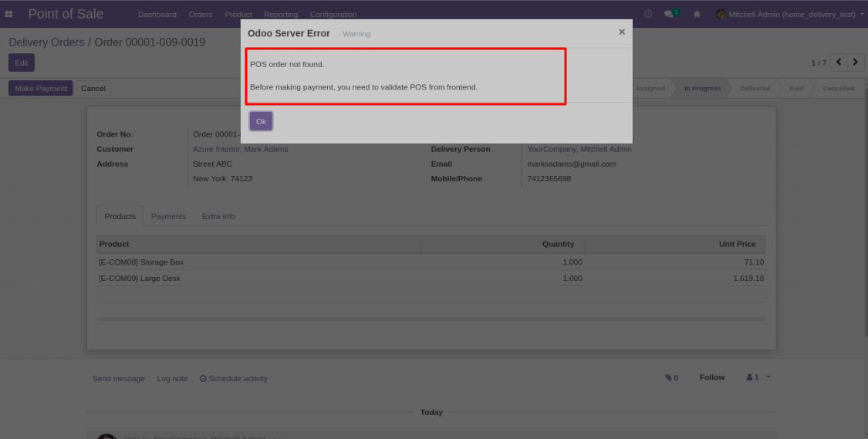Click phone number 7412365698
Viewport: 868px width, 439px height.
pos(549,179)
